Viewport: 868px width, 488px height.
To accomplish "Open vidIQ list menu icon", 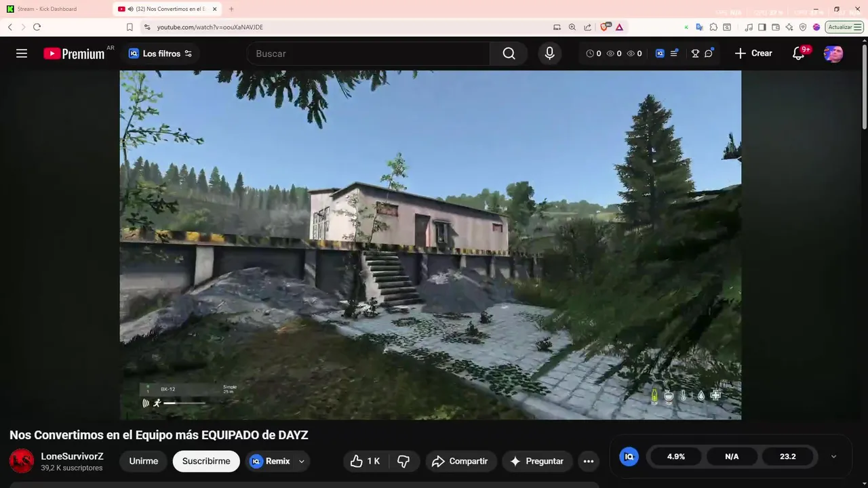I will click(674, 54).
